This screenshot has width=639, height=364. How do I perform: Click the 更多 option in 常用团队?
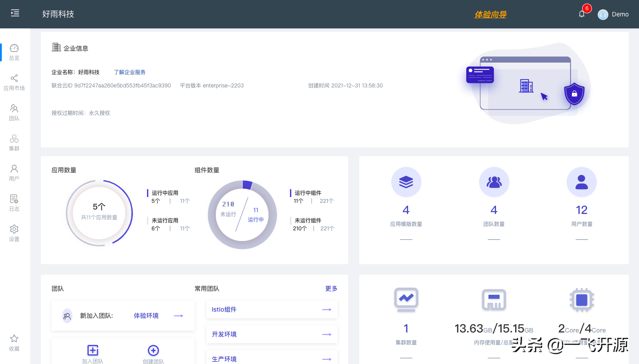[x=331, y=289]
